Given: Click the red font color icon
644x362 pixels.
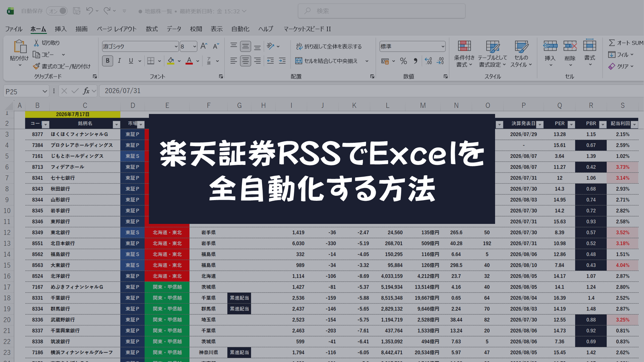Looking at the screenshot, I should [189, 61].
